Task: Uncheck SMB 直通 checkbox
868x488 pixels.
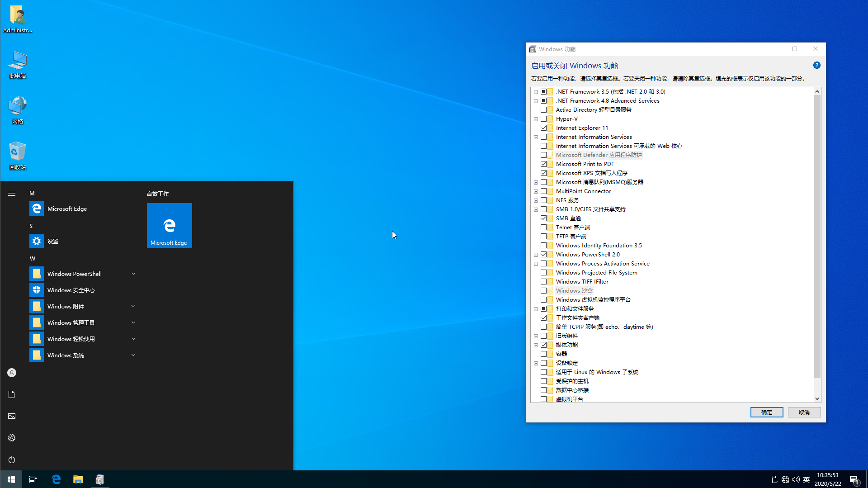Action: tap(544, 218)
